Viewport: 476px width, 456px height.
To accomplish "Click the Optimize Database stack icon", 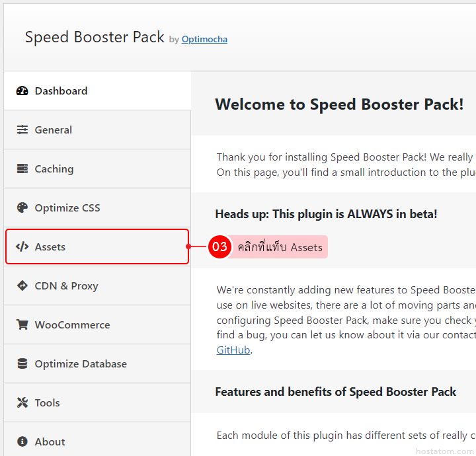I will pyautogui.click(x=22, y=364).
